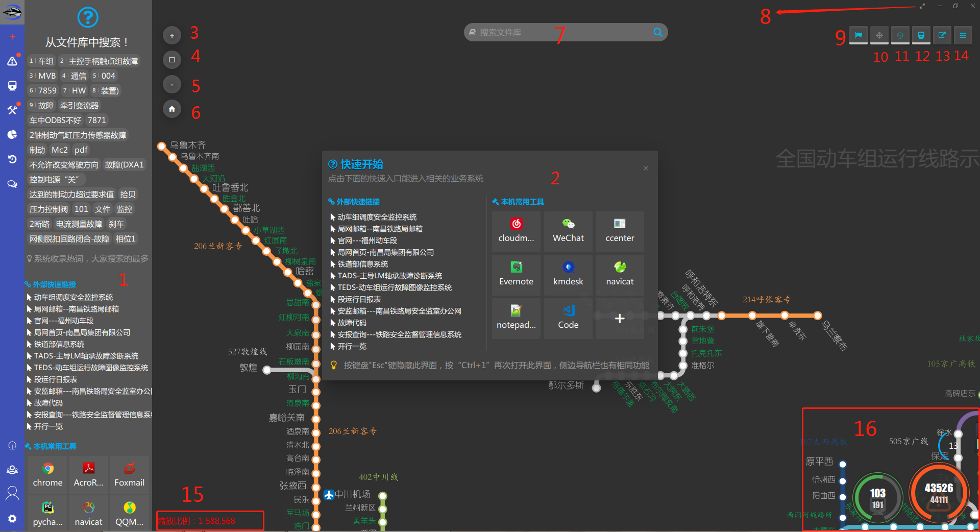Open the single user profile sidebar icon
The image size is (980, 532).
tap(12, 493)
